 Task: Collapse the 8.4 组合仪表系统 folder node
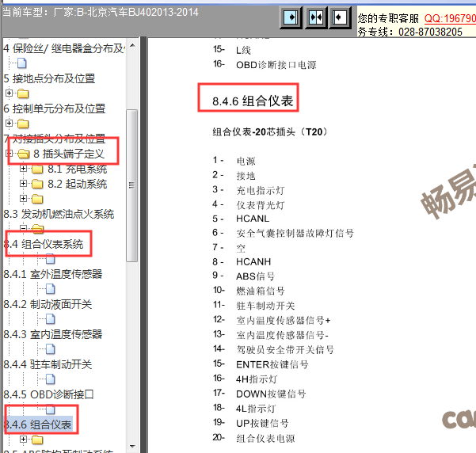pyautogui.click(x=24, y=228)
